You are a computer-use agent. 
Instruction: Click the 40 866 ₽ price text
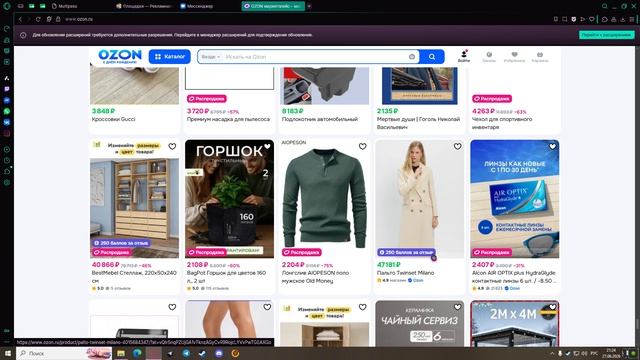(x=105, y=264)
